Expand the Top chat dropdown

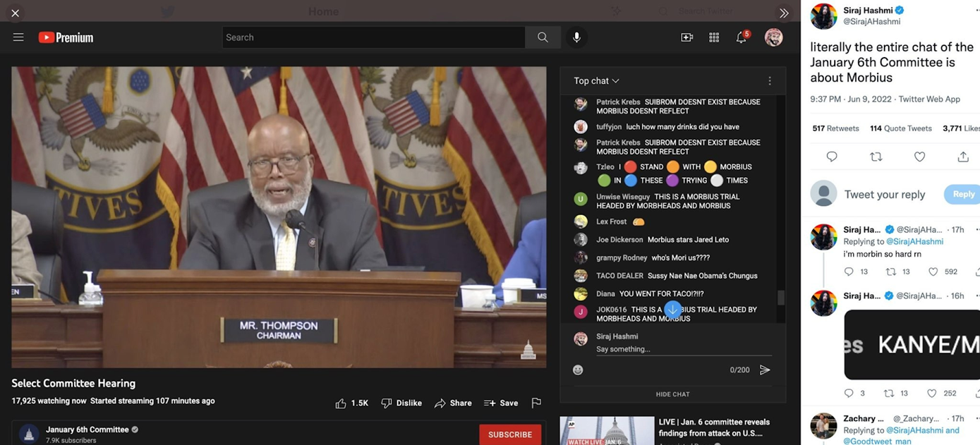tap(596, 81)
